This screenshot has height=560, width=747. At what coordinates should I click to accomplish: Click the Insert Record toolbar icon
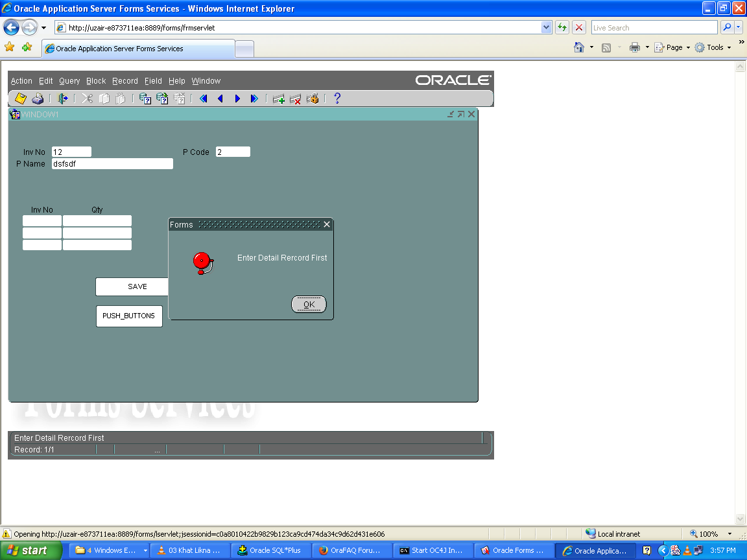click(x=279, y=99)
